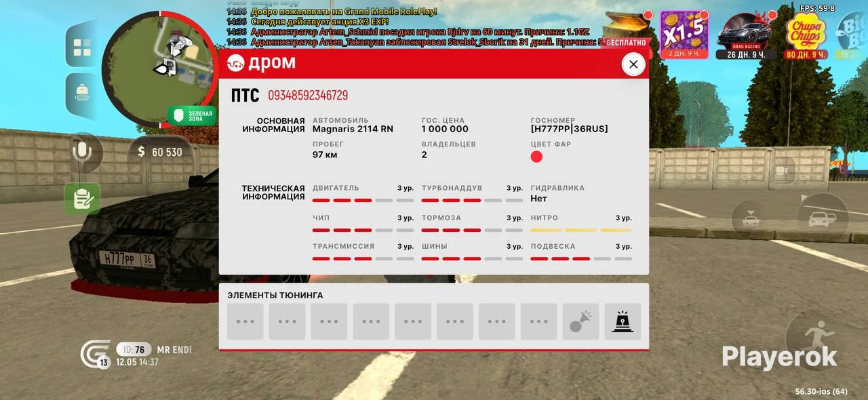Close the Drom PTS window

[x=633, y=64]
